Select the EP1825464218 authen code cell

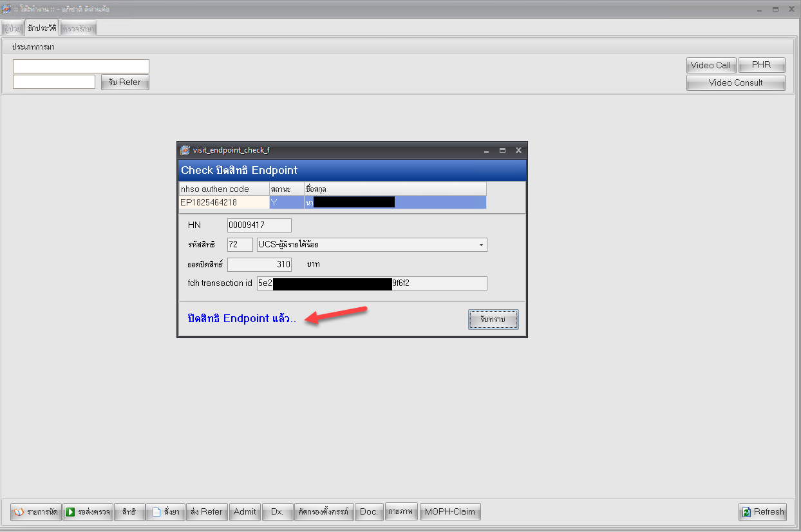223,202
